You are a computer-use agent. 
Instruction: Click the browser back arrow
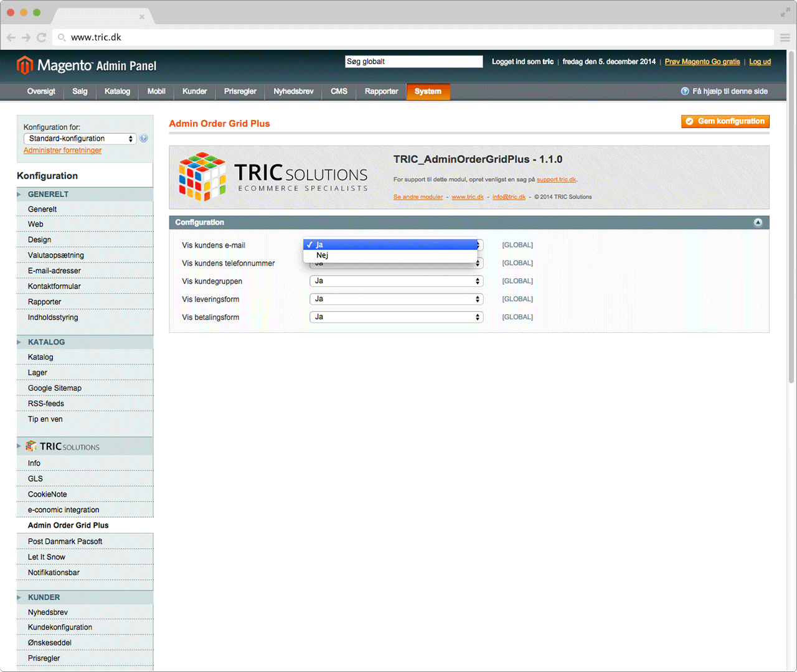tap(11, 37)
